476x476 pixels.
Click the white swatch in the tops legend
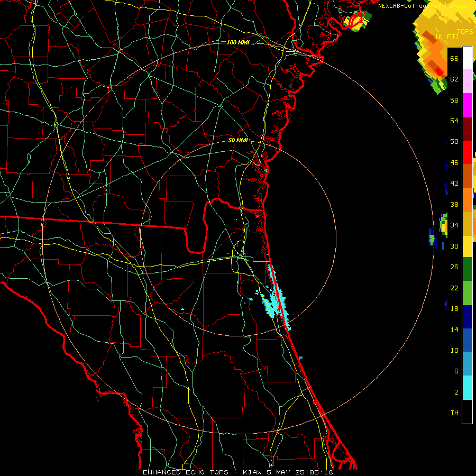[x=467, y=58]
